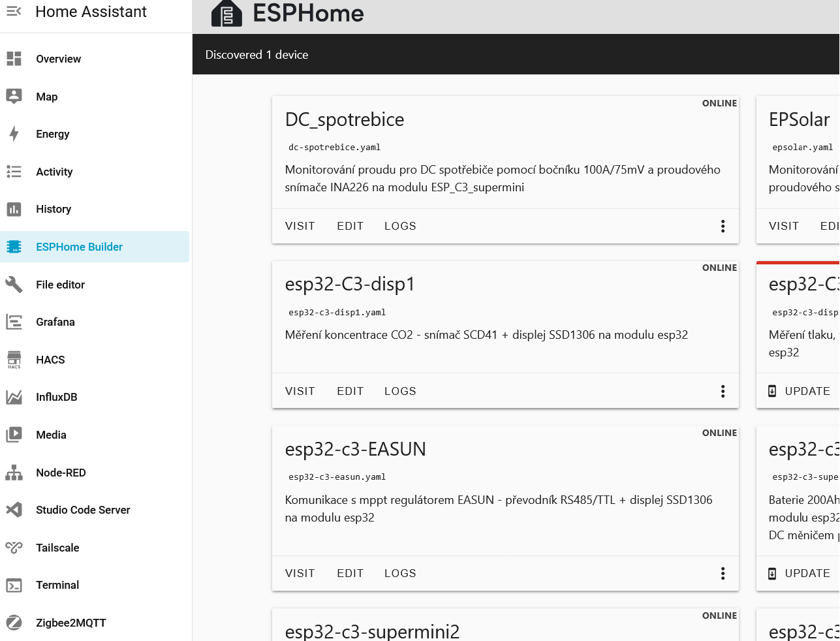Select File editor in the sidebar

(x=60, y=285)
